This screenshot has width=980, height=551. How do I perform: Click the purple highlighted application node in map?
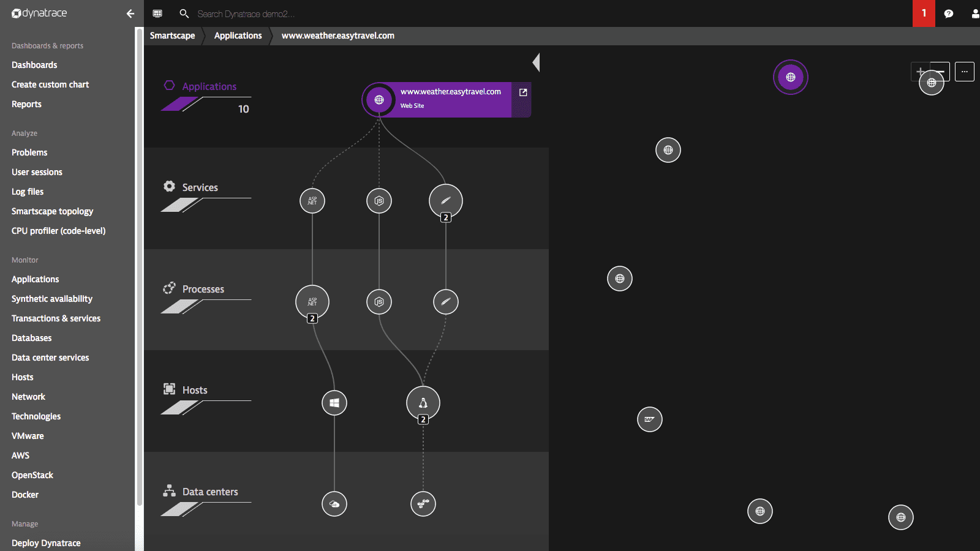[791, 77]
